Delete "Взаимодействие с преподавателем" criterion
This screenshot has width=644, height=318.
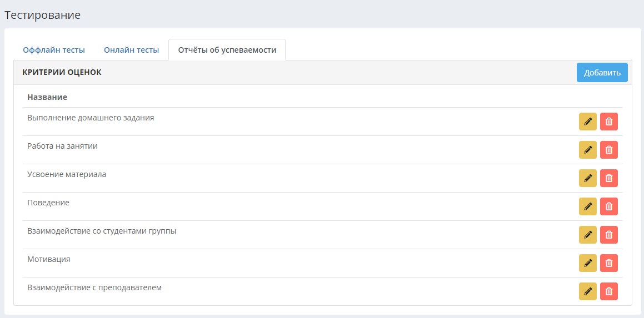click(608, 291)
